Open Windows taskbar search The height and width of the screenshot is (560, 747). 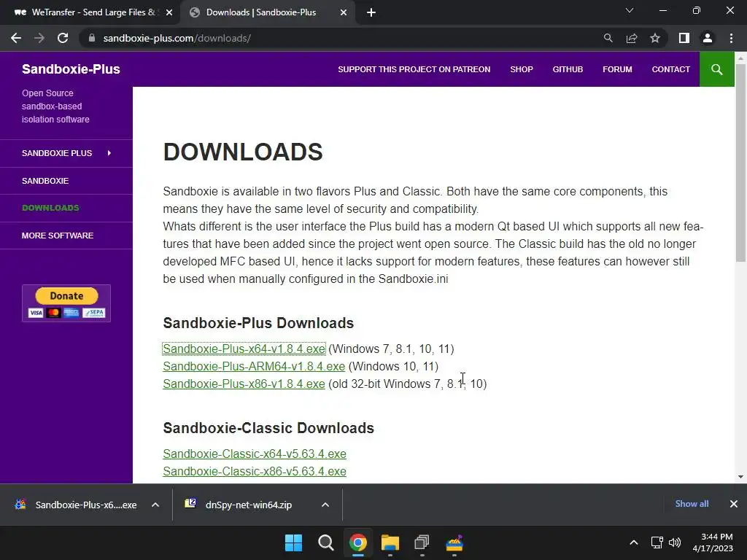(326, 542)
